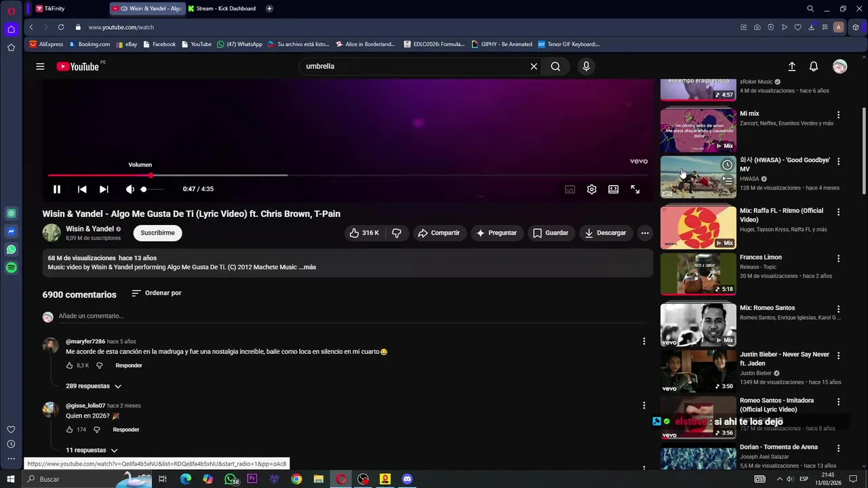Click the Preguntar button

496,233
